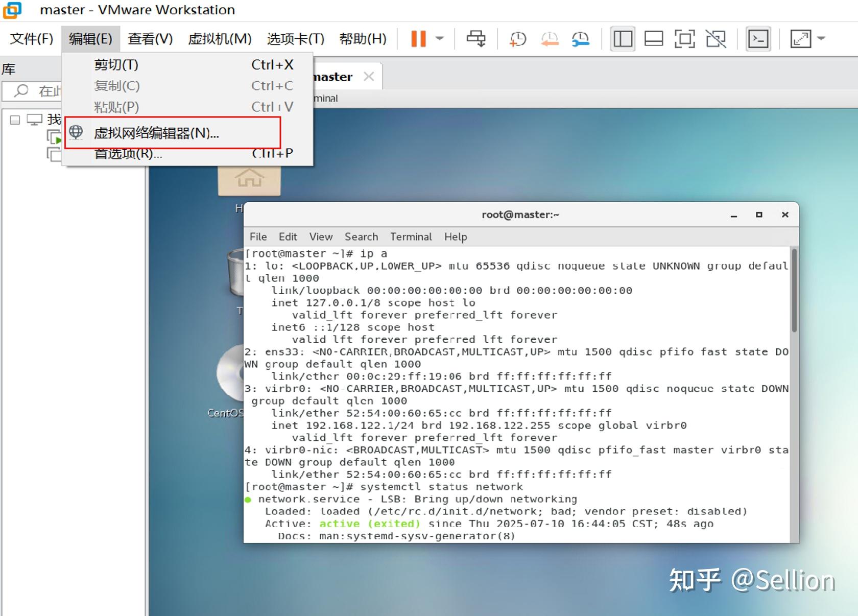
Task: Open the snapshot manager
Action: pos(581,38)
